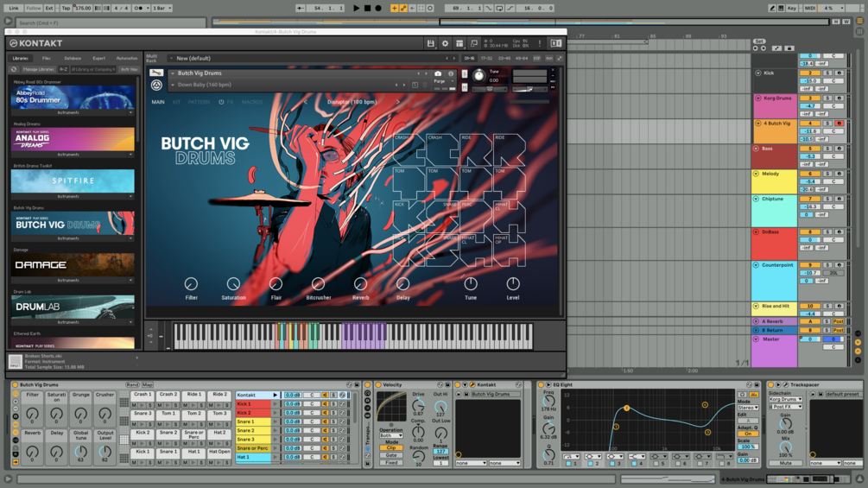Open the instrument wrench edit icon
The width and height of the screenshot is (868, 488).
tap(156, 73)
